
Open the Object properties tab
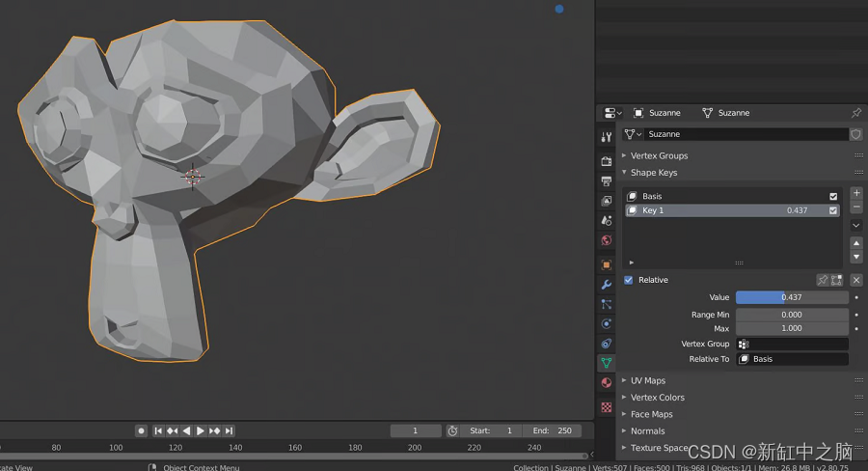(607, 264)
